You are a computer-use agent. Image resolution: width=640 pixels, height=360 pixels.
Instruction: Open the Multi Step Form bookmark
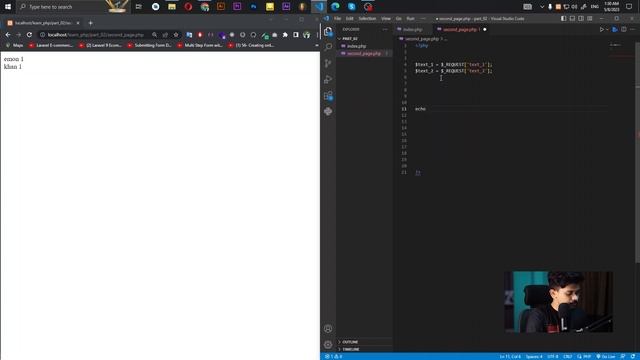200,45
